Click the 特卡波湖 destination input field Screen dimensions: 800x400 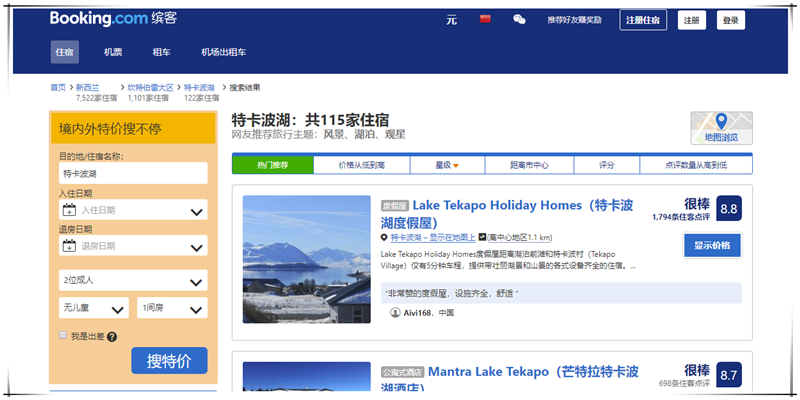[x=133, y=173]
